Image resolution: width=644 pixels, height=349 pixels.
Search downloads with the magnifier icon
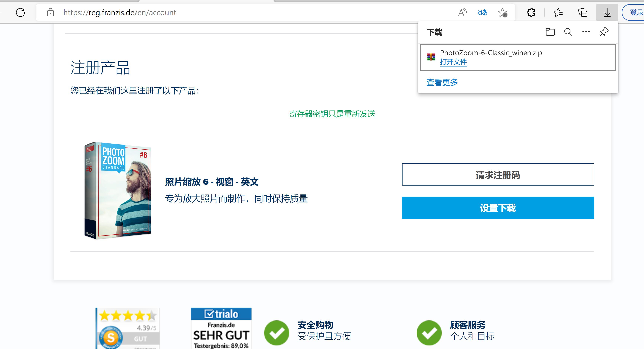568,32
